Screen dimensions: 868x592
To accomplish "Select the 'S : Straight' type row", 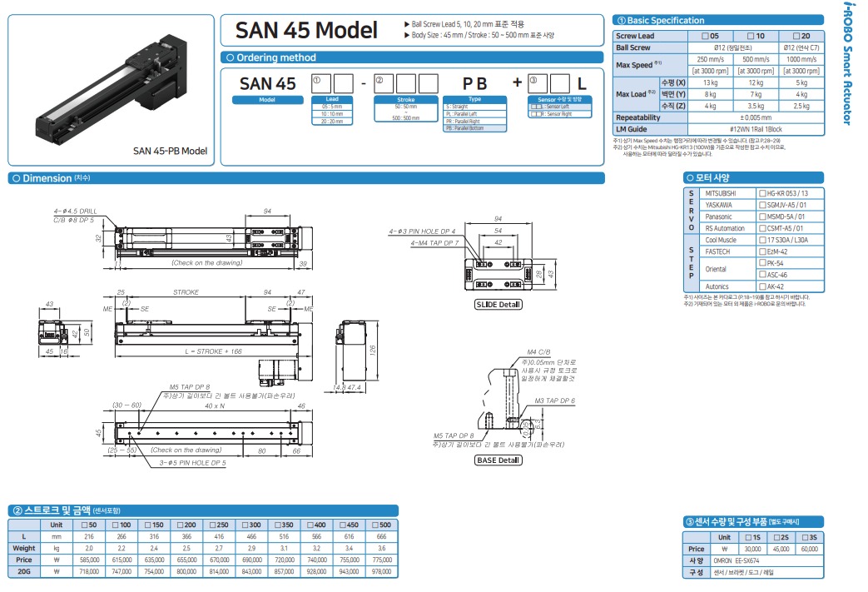I will click(475, 107).
